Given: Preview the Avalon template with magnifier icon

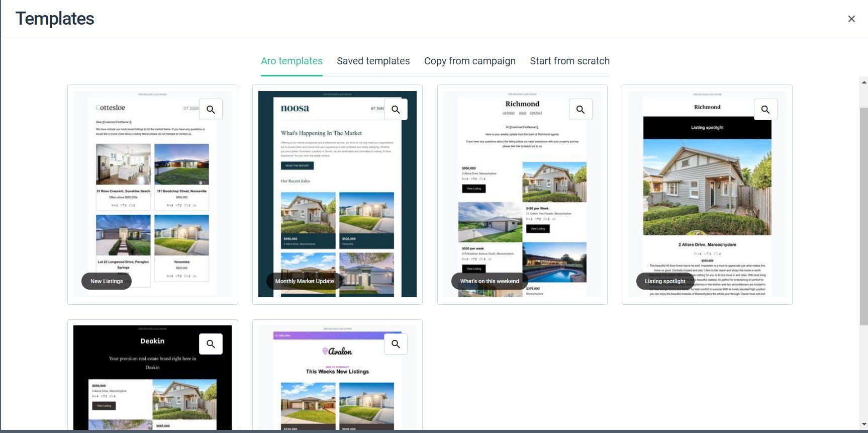Looking at the screenshot, I should click(x=396, y=344).
